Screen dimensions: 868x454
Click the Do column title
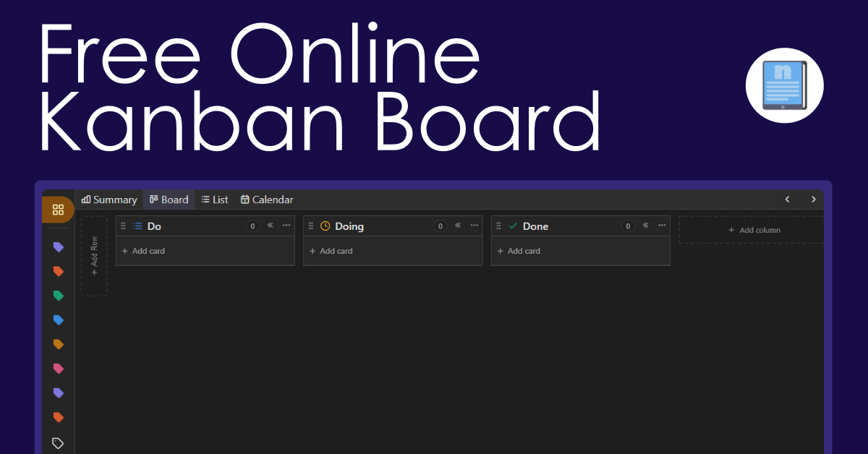click(x=154, y=226)
